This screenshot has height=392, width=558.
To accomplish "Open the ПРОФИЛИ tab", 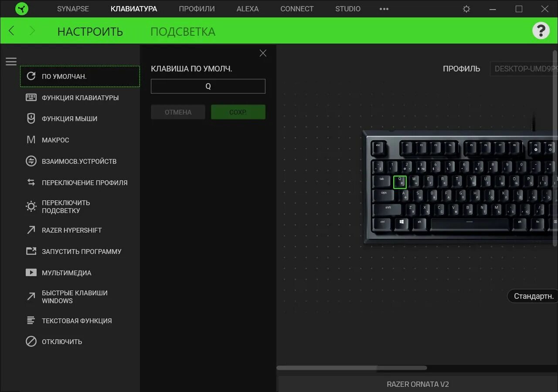I will [197, 9].
